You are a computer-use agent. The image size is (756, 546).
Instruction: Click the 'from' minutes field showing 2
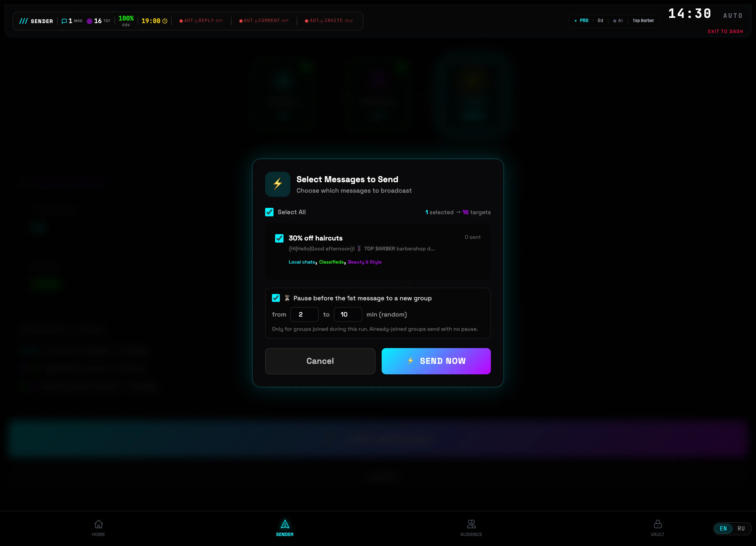(304, 314)
